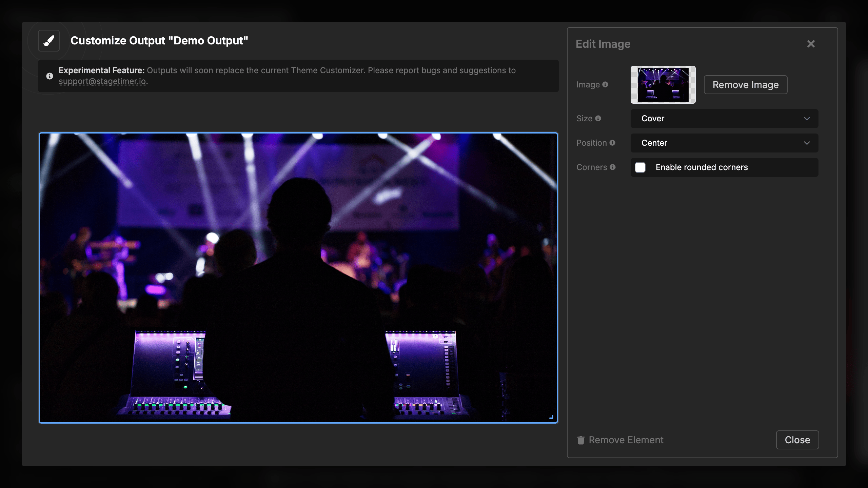Click the info icon next to Corners
The image size is (868, 488).
pos(613,167)
